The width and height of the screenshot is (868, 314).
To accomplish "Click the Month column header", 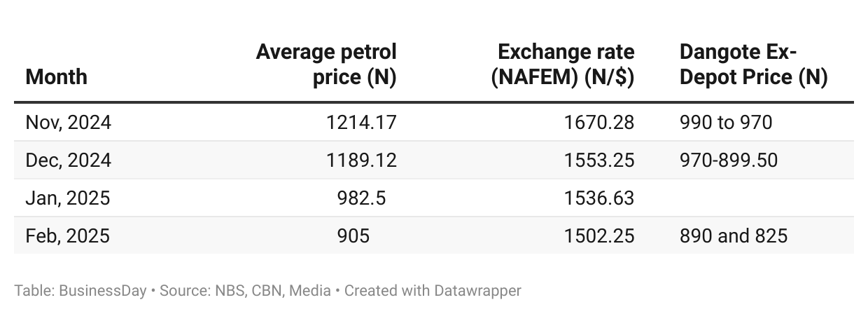I will coord(56,76).
